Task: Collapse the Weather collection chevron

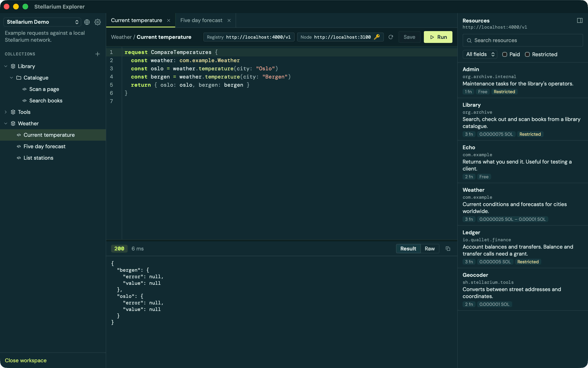Action: (6, 123)
